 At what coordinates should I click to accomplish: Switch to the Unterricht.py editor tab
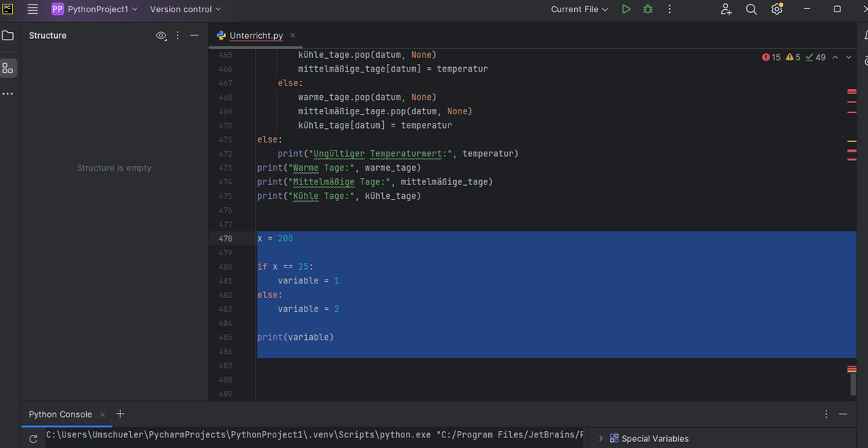point(256,36)
